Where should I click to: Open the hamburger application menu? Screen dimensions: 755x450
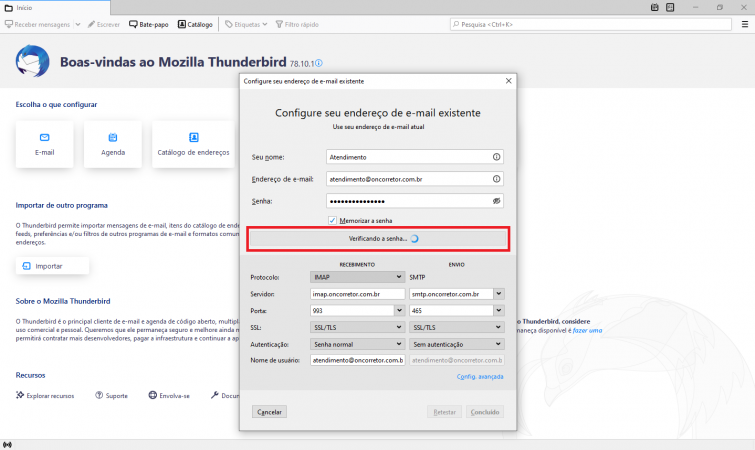745,25
